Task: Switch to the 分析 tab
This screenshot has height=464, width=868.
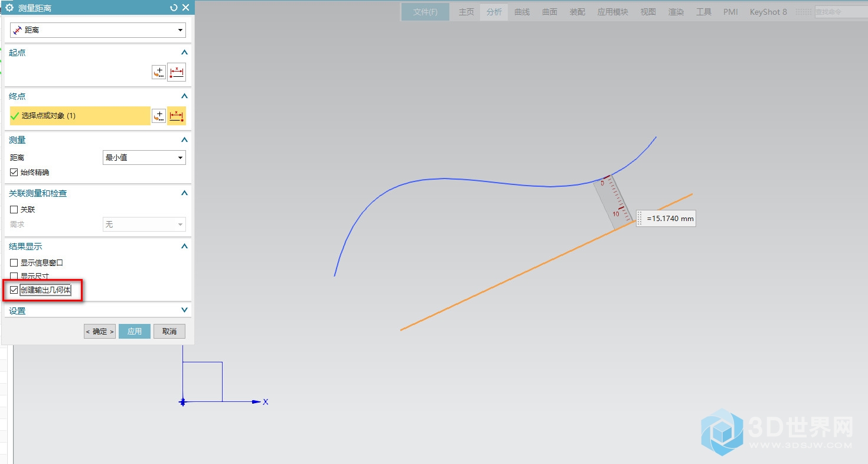Action: [494, 12]
